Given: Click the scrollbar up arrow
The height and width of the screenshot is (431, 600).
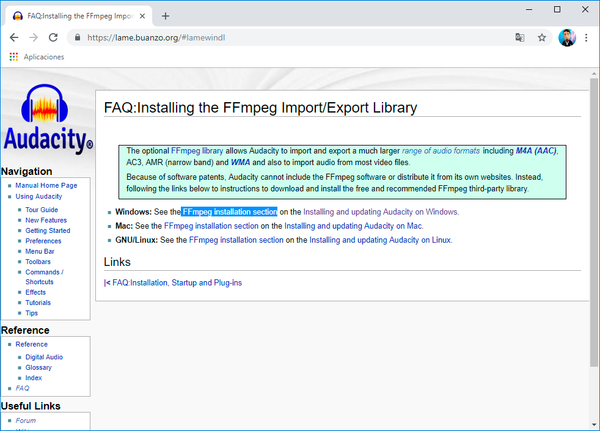Looking at the screenshot, I should click(x=594, y=73).
